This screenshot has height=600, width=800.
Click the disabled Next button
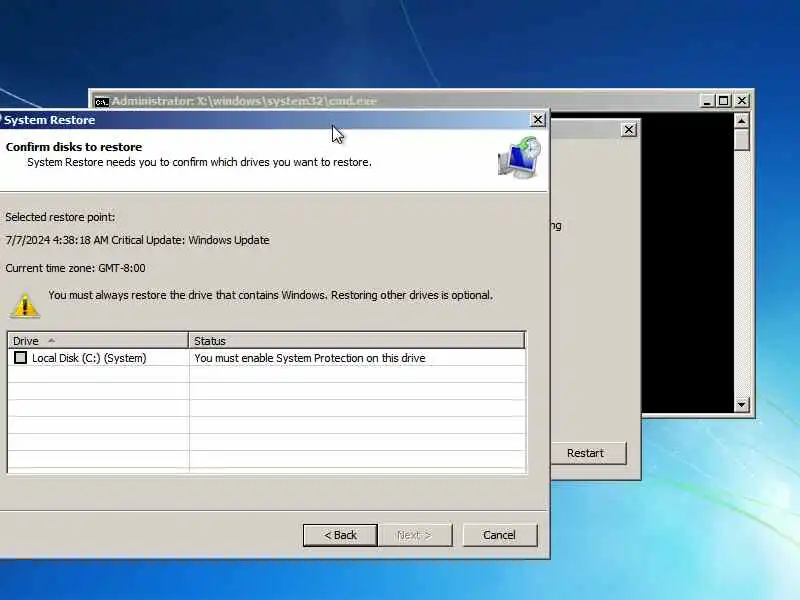click(415, 535)
